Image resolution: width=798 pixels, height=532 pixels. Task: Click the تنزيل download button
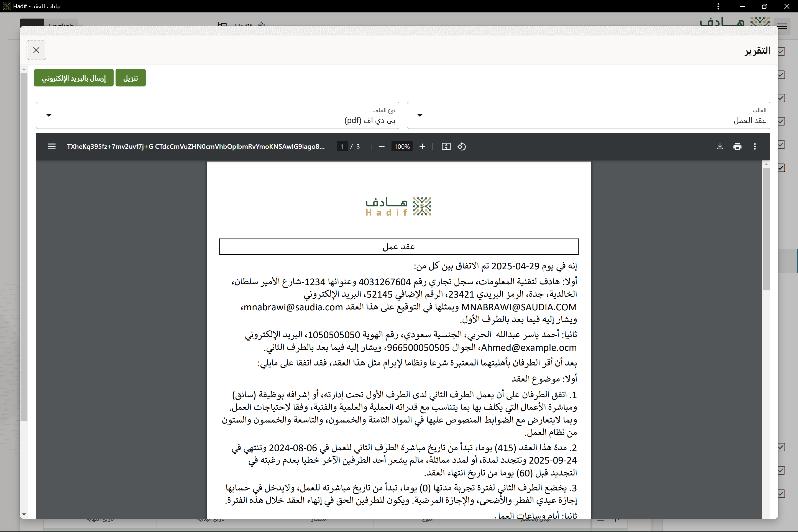[x=131, y=78]
